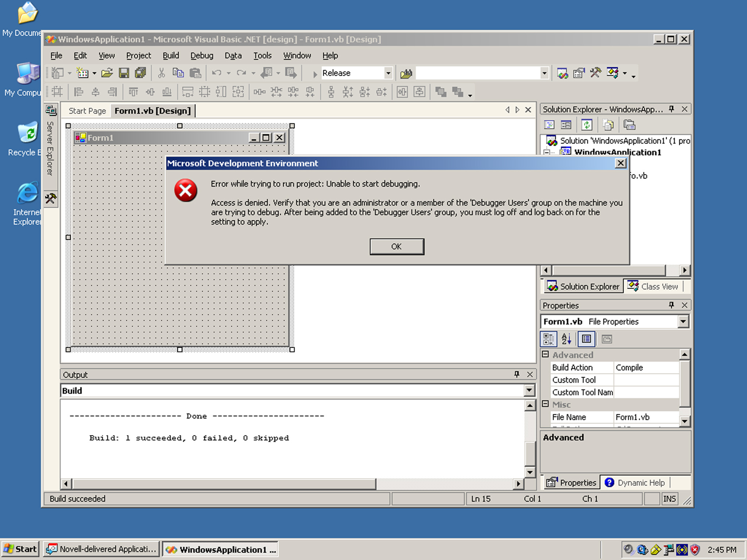Open the File menu

point(56,56)
